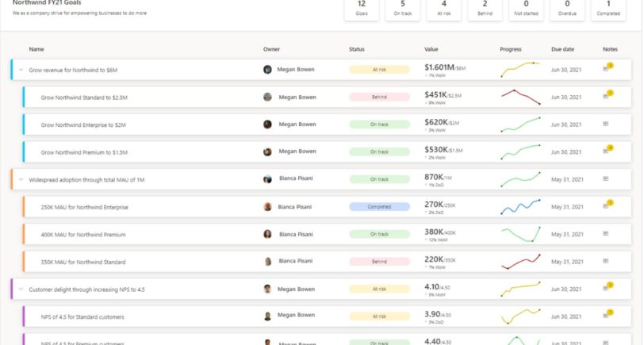644x345 pixels.
Task: Click Megan Bowen avatar on Customer delight row
Action: (x=267, y=289)
